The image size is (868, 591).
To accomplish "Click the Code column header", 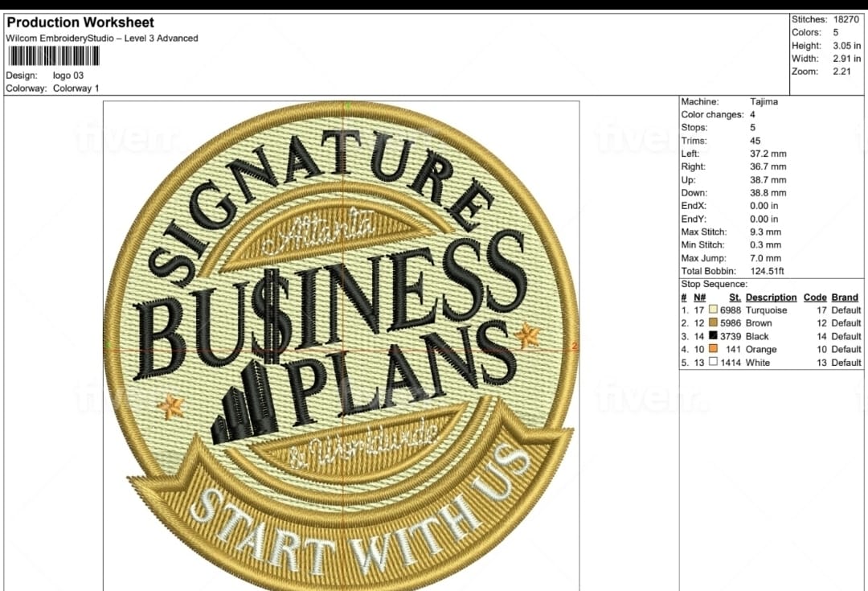I will coord(814,298).
